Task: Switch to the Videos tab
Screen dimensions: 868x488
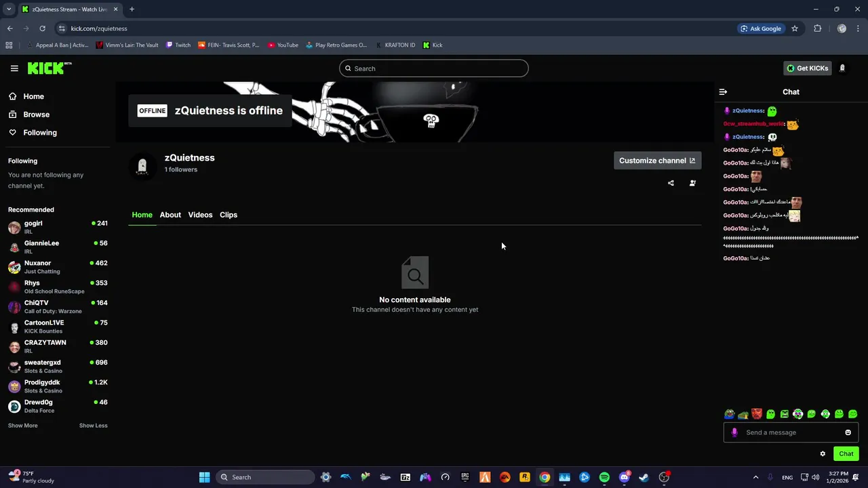Action: pyautogui.click(x=200, y=215)
